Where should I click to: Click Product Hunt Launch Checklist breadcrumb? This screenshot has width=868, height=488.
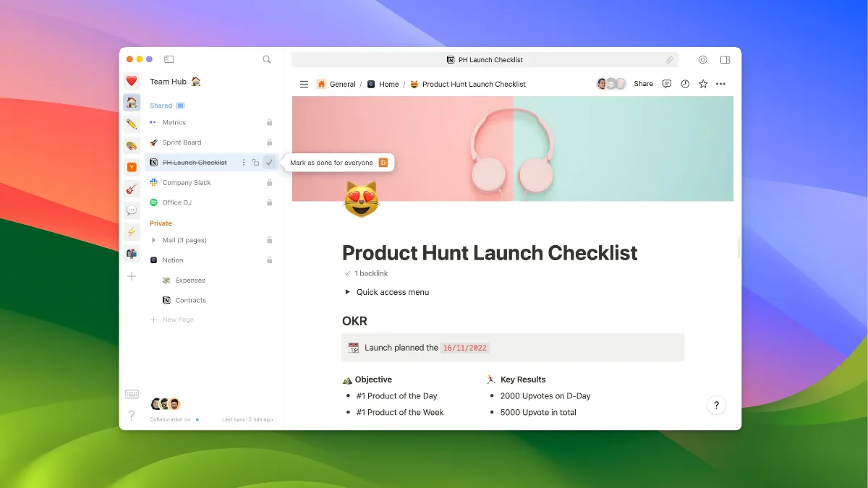coord(468,84)
